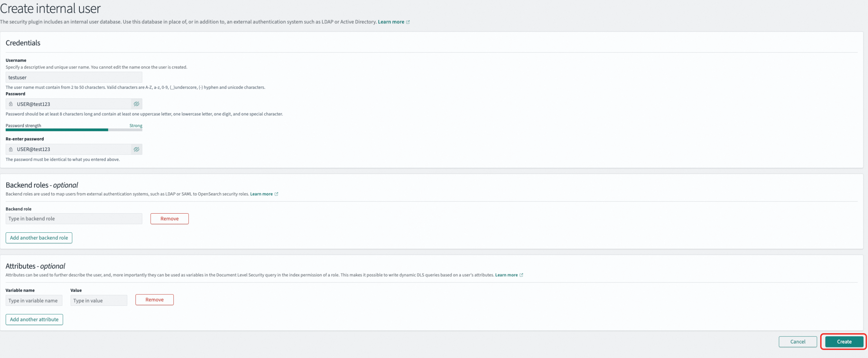Remove the backend role entry
The height and width of the screenshot is (358, 868).
170,219
